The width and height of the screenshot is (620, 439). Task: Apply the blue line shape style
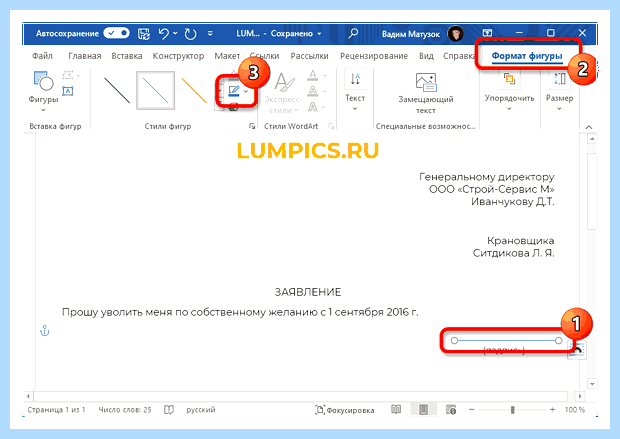point(155,91)
